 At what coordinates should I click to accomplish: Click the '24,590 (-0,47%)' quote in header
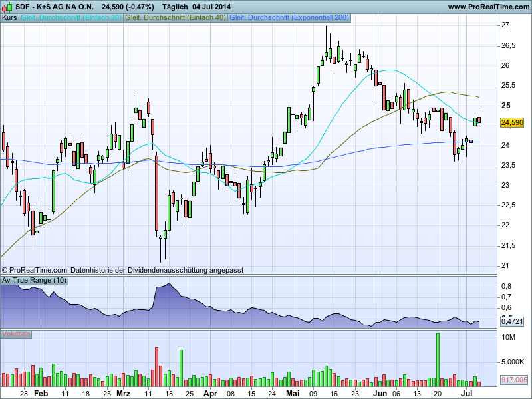coord(128,7)
